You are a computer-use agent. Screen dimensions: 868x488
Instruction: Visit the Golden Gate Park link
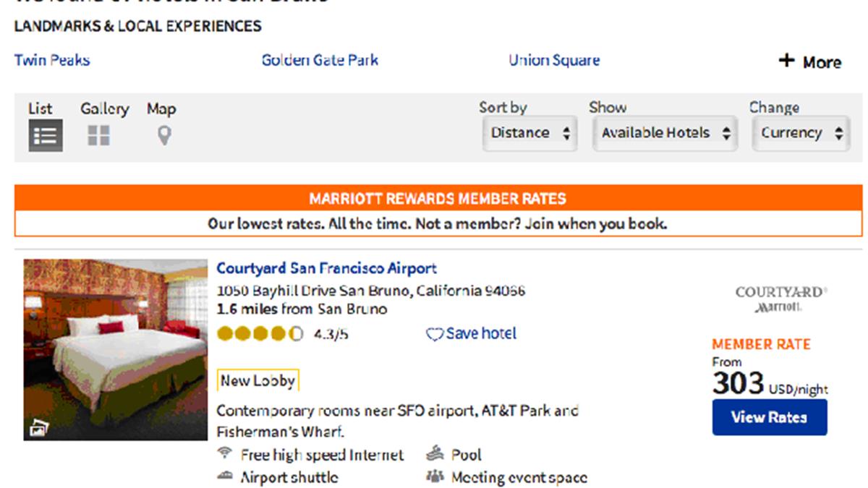click(x=320, y=60)
